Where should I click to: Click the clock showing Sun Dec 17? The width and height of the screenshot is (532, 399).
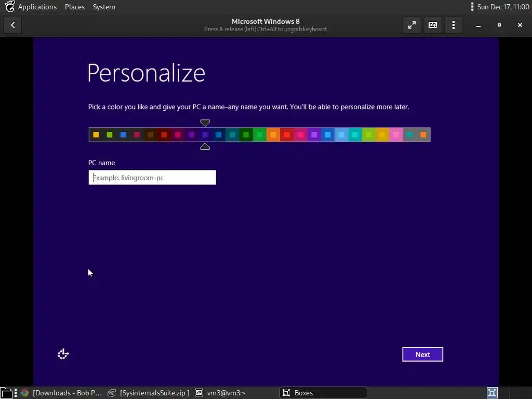coord(503,7)
